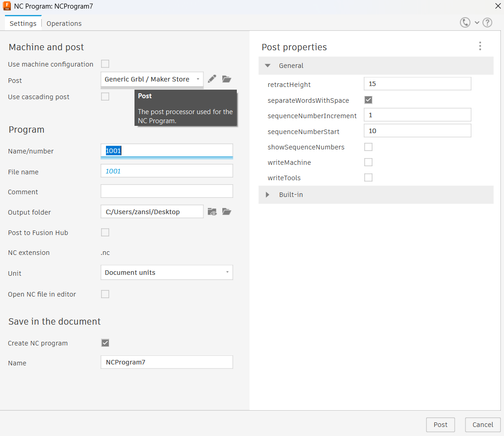Click the Output folder path field
Screen dimensions: 504x436
pos(152,212)
